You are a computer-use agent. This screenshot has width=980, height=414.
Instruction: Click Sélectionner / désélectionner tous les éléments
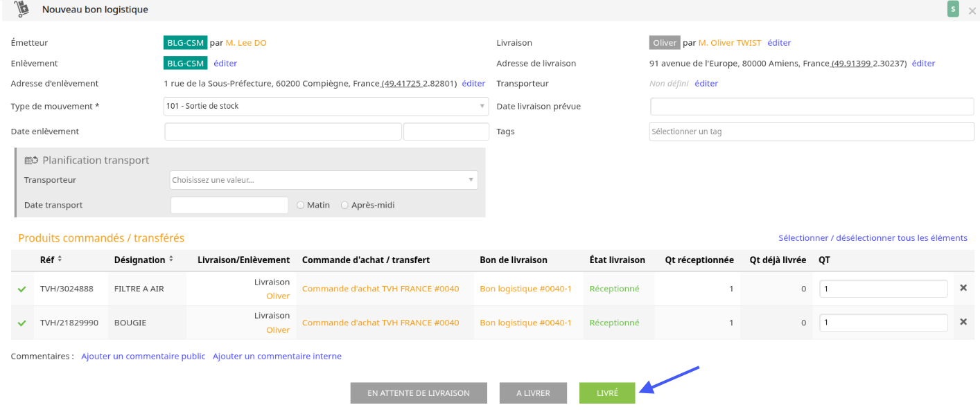point(873,237)
